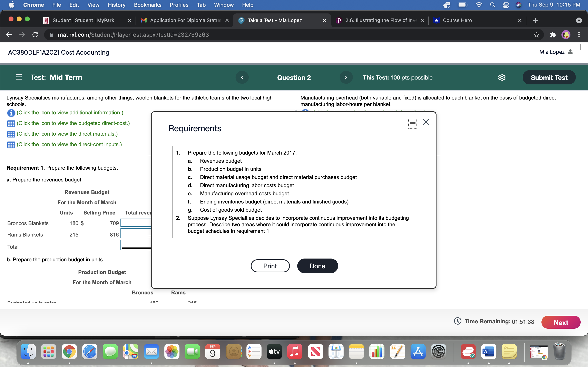
Task: Open the direct-cost inputs table icon
Action: pos(11,145)
